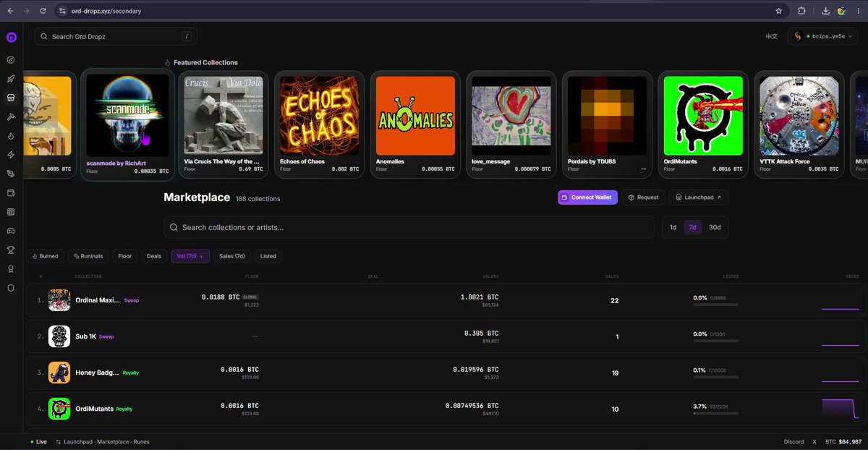868x450 pixels.
Task: Open the compass explore icon in sidebar
Action: pos(11,60)
